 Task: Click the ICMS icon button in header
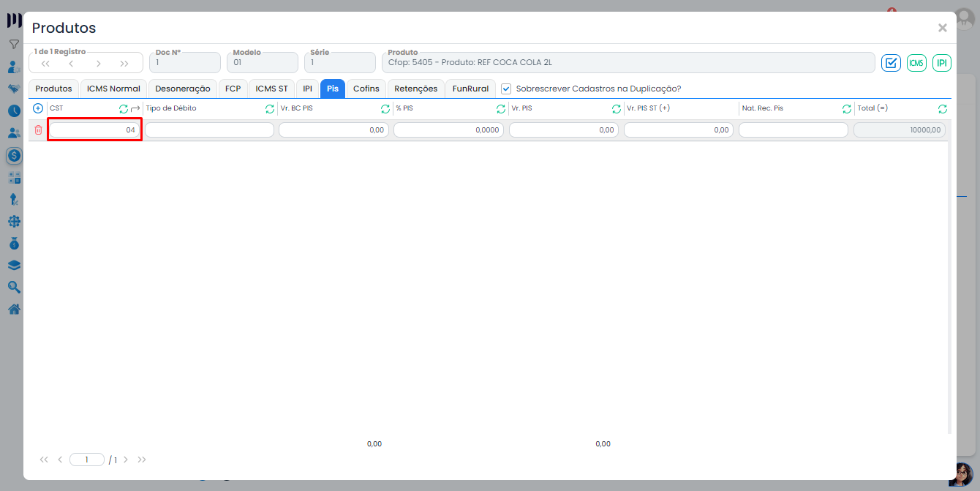916,63
